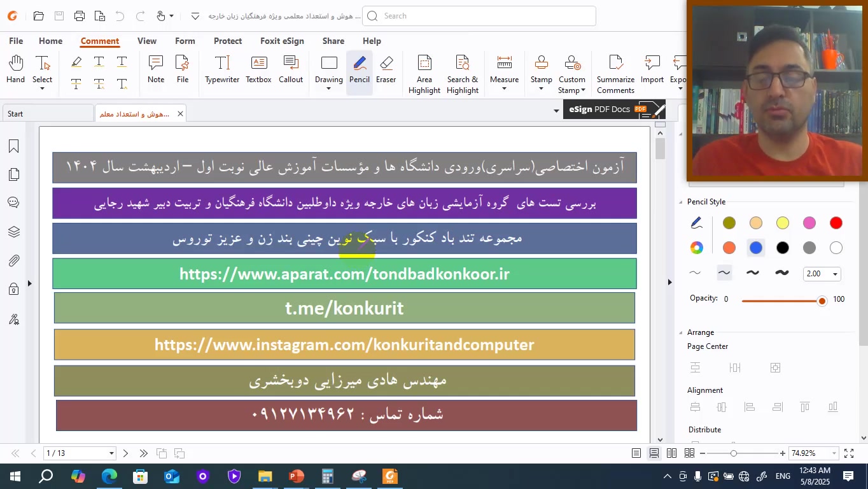Switch to facing pages view
Viewport: 868px width, 489px height.
(x=672, y=453)
